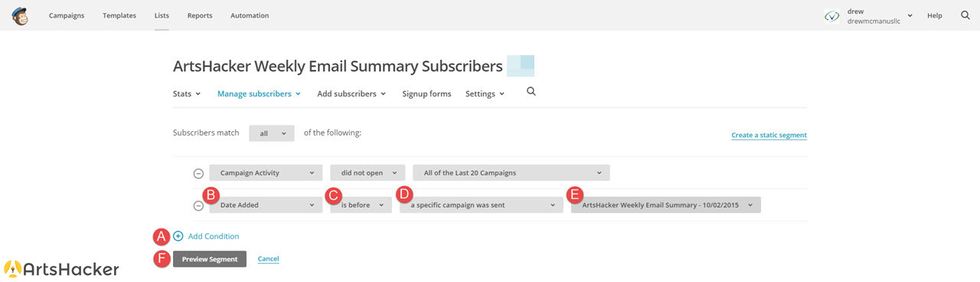Open the Campaign Activity condition dropdown
This screenshot has width=980, height=282.
(x=266, y=172)
